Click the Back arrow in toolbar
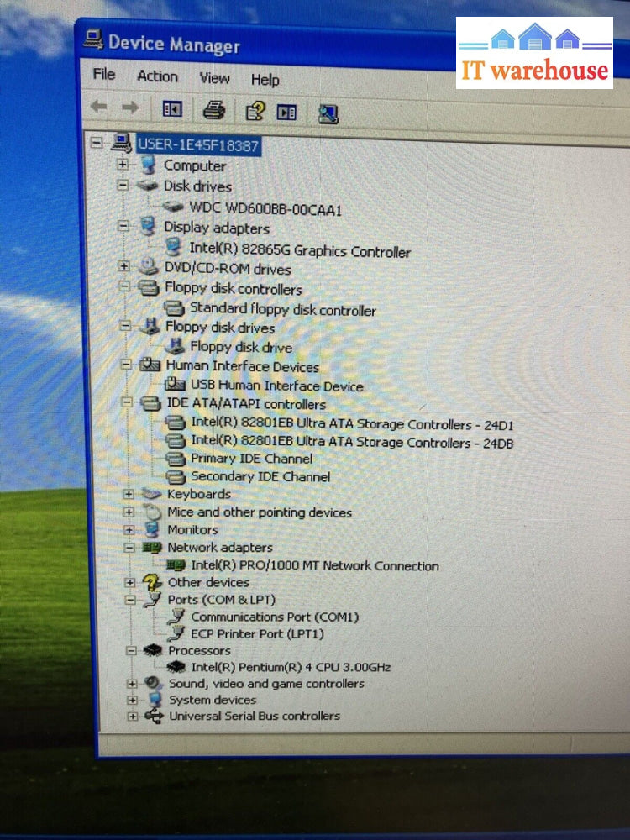Screen dimensions: 630x840 [99, 107]
